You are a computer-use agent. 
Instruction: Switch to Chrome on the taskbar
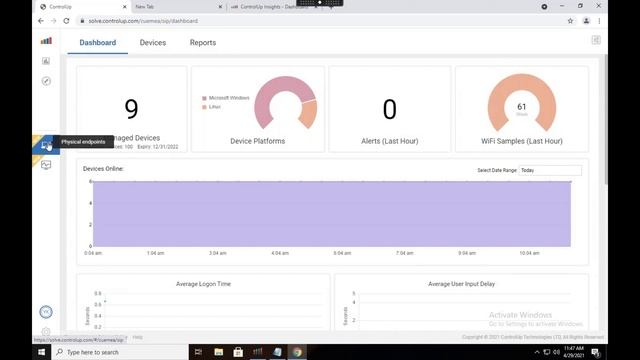(x=297, y=352)
